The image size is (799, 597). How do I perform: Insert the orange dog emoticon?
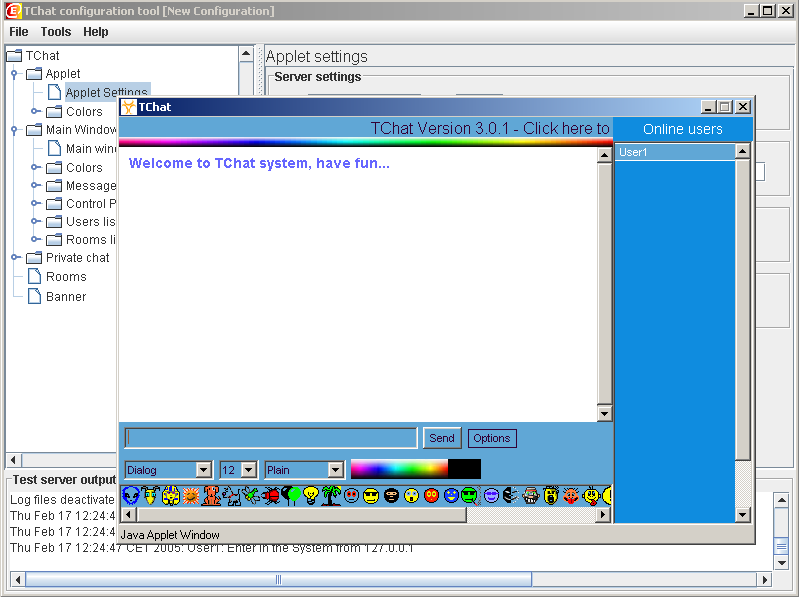211,495
